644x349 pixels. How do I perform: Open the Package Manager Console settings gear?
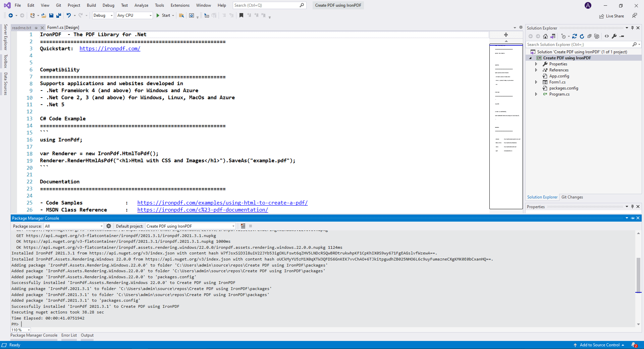(109, 226)
